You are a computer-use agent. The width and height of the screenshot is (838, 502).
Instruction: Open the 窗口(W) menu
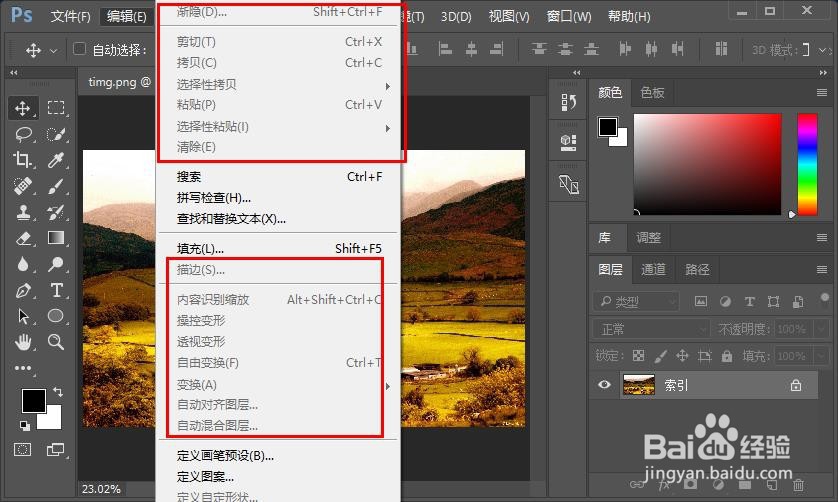tap(569, 17)
